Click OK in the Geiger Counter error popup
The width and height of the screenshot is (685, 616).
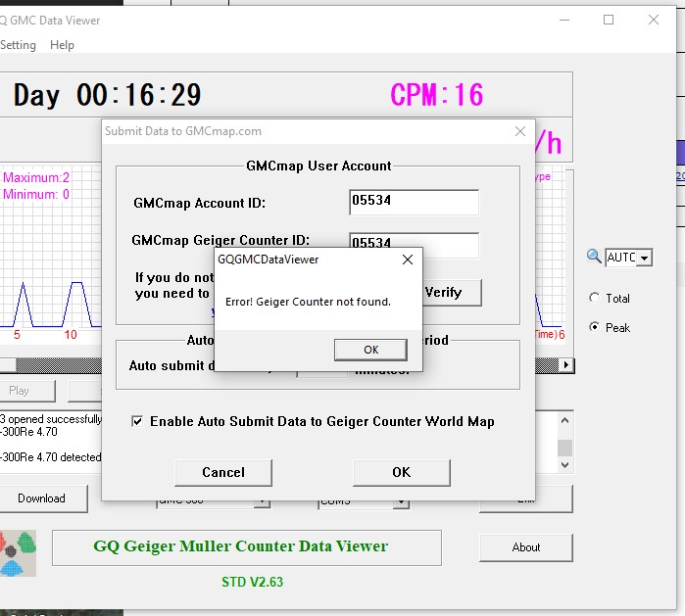[x=370, y=350]
